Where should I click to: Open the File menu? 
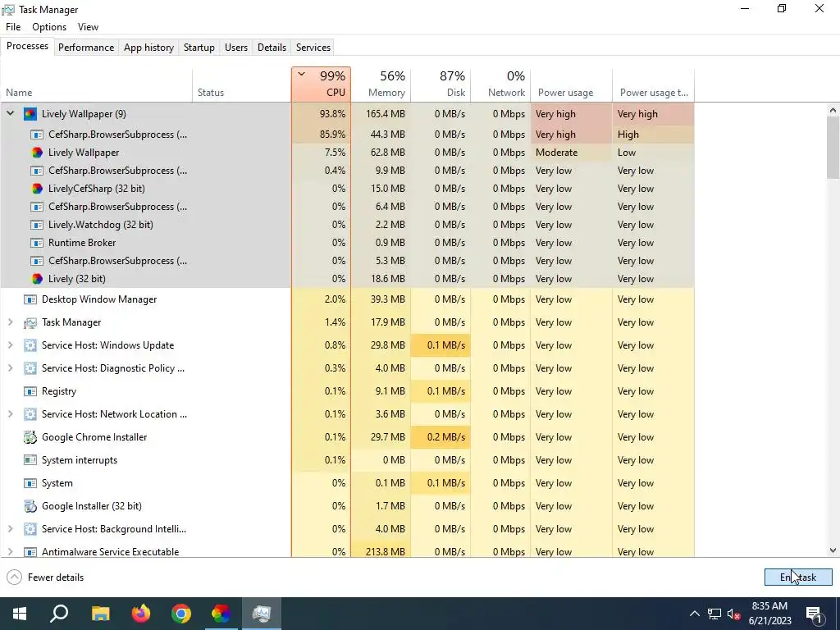click(x=13, y=27)
